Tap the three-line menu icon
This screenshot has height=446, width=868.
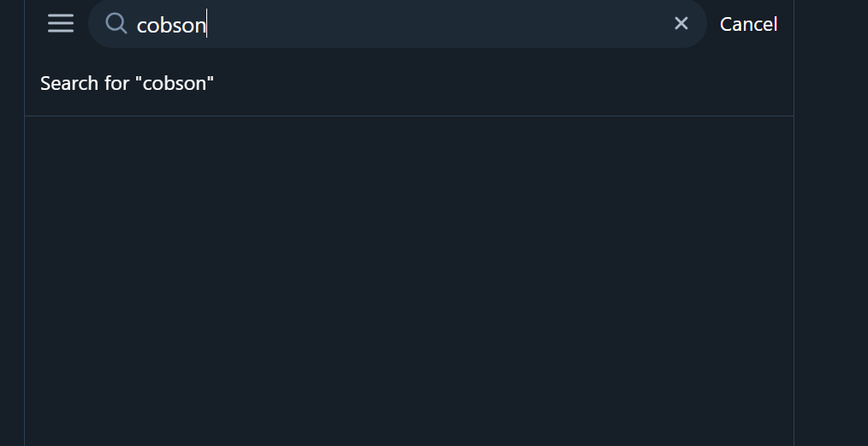click(x=60, y=23)
